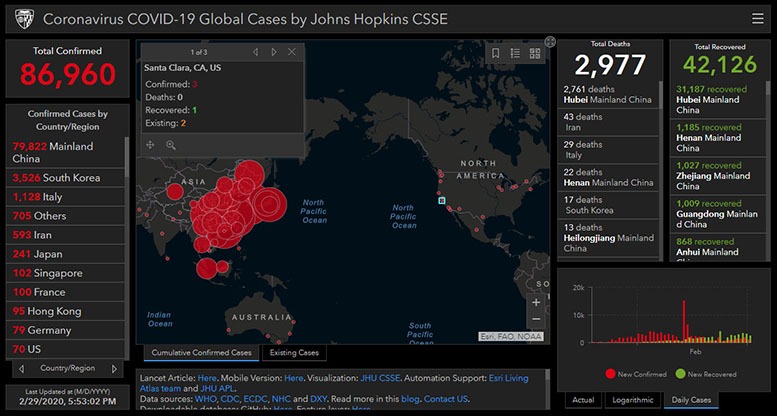This screenshot has height=416, width=777.
Task: Open the map bookmarks icon
Action: click(495, 53)
